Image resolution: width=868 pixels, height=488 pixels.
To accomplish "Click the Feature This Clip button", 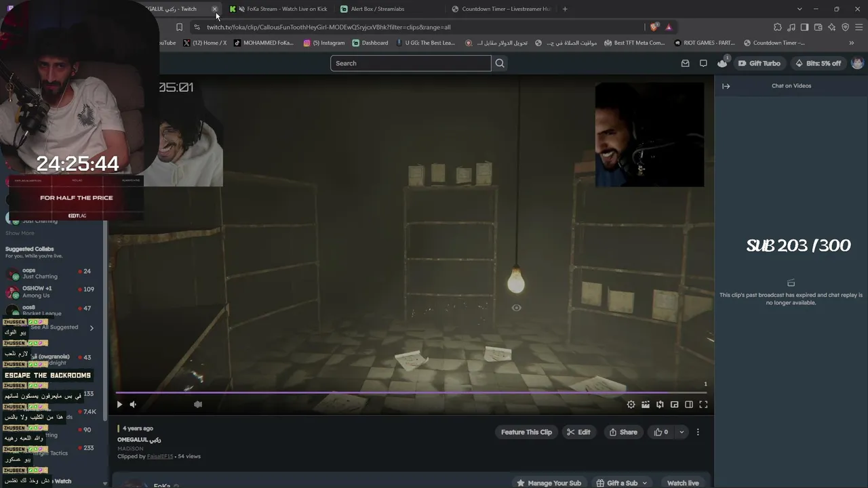I will coord(526,432).
